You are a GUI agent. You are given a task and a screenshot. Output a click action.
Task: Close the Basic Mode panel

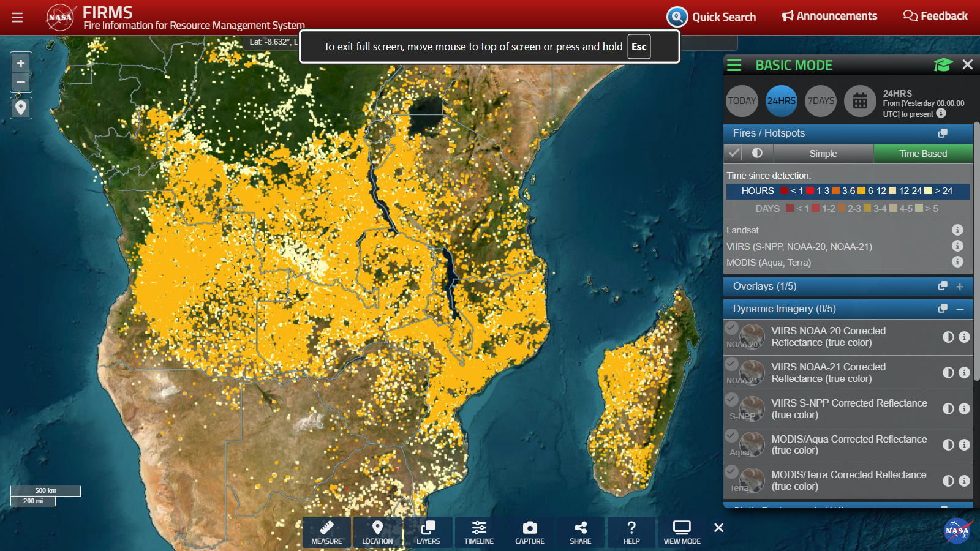968,64
